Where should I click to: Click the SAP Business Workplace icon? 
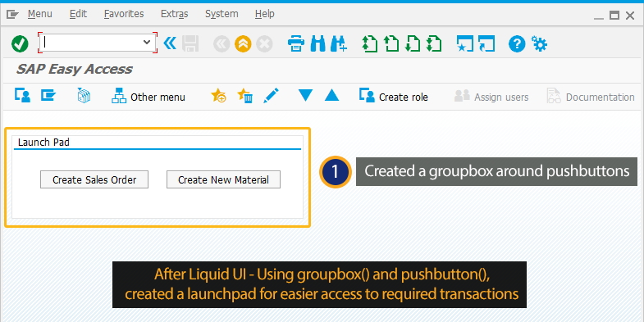point(84,96)
